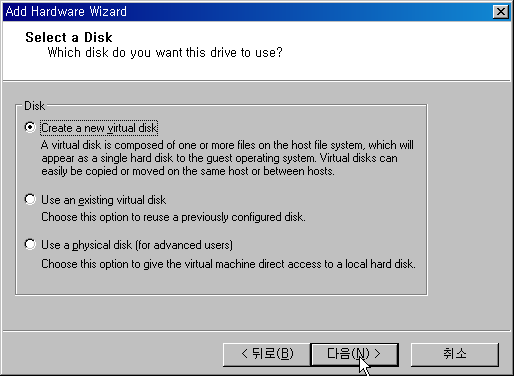Viewport: 514px width, 376px height.
Task: Click the blank gray area above the buttons
Action: (257, 313)
